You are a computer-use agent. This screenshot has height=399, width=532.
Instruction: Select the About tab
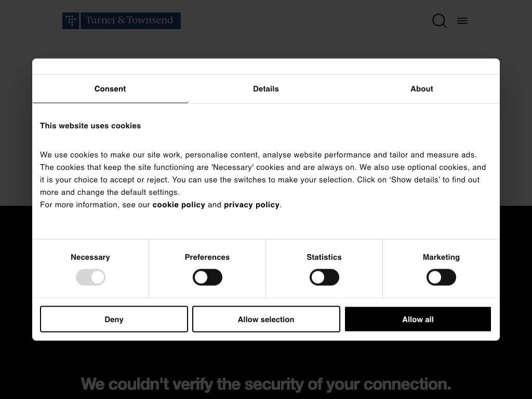[x=421, y=89]
